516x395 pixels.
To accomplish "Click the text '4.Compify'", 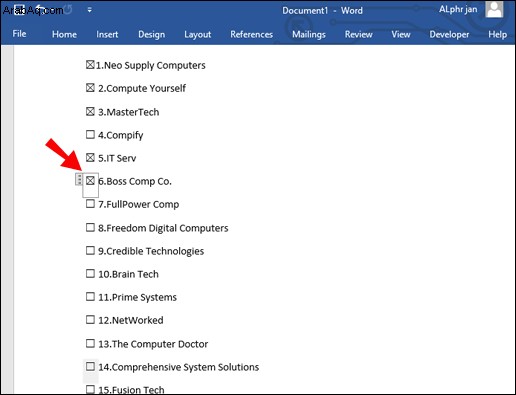I will tap(121, 135).
